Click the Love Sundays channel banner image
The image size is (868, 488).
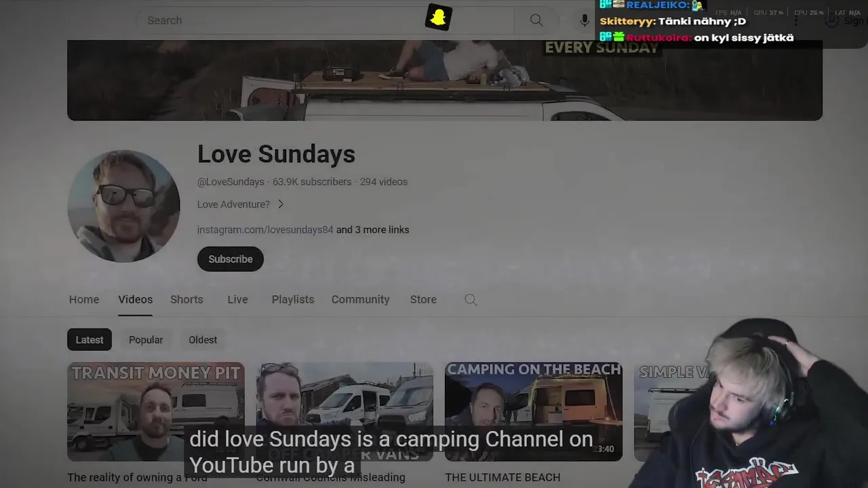click(444, 80)
